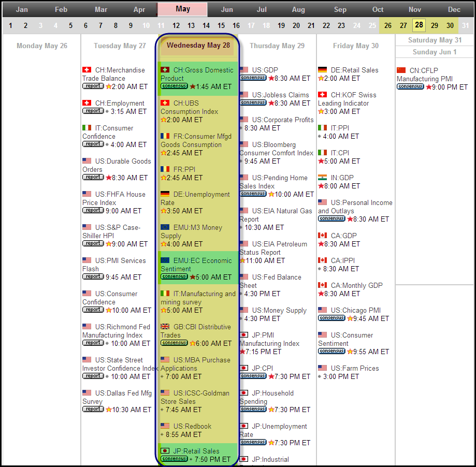Switch to the Jan month tab
This screenshot has height=467, width=476.
pos(22,9)
